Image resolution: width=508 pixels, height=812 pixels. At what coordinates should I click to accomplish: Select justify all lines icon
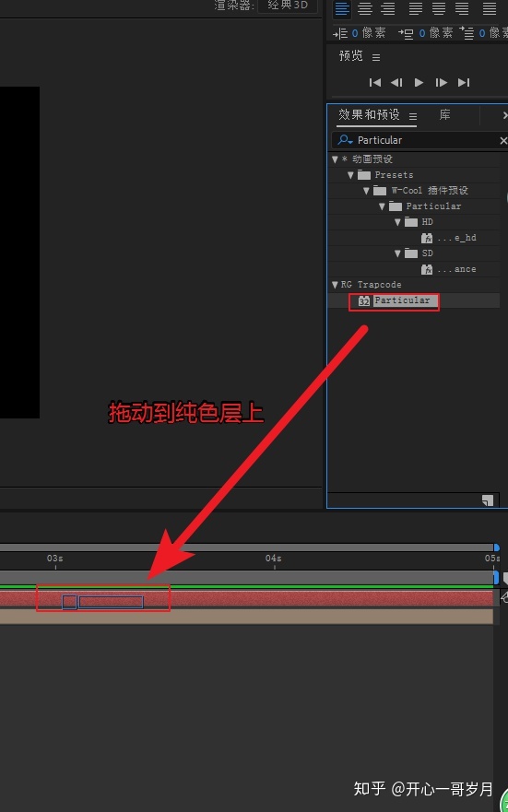490,9
